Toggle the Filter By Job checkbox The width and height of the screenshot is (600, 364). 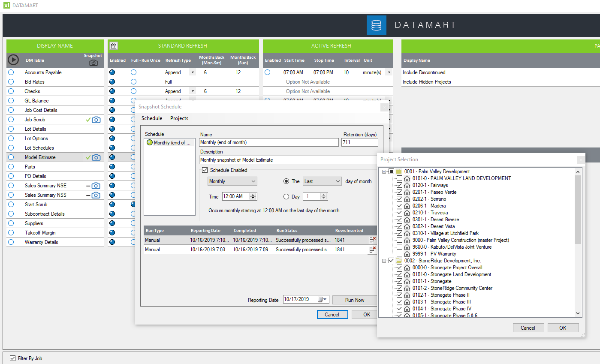coord(12,358)
